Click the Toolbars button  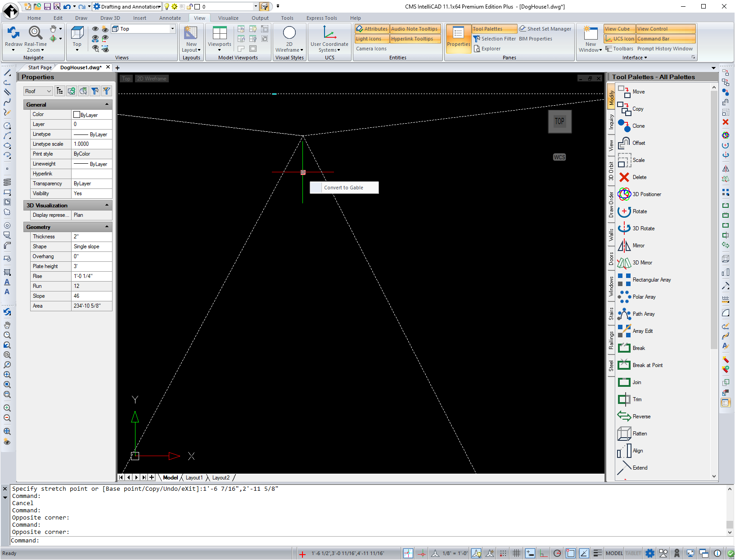(619, 49)
